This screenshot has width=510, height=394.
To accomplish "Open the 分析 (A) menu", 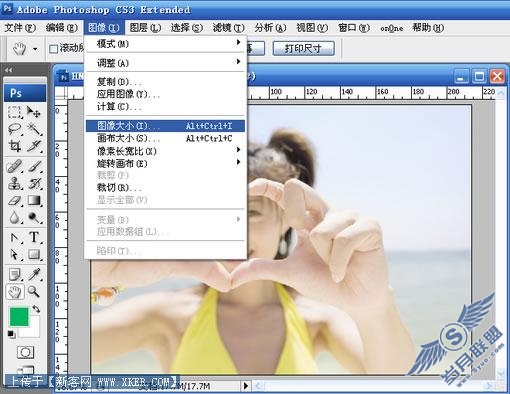I will pos(270,28).
